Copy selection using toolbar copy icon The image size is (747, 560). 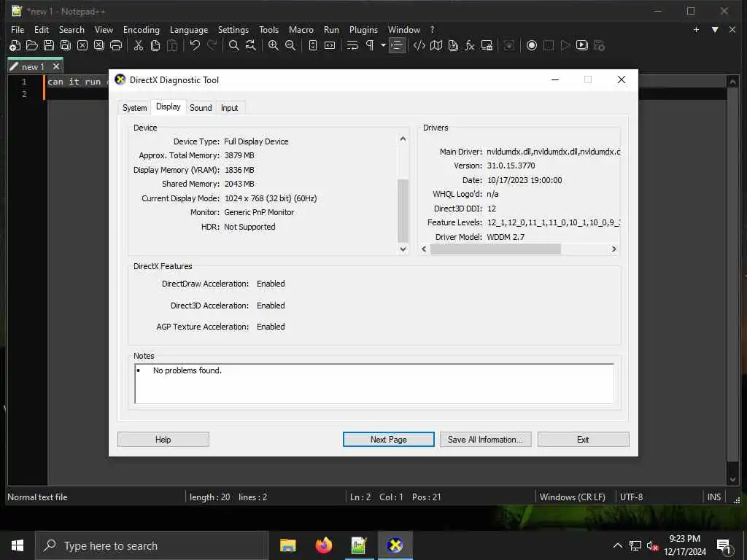coord(155,46)
